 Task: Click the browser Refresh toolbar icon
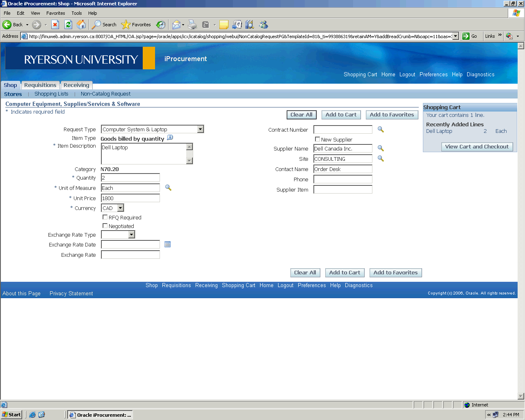click(x=68, y=25)
